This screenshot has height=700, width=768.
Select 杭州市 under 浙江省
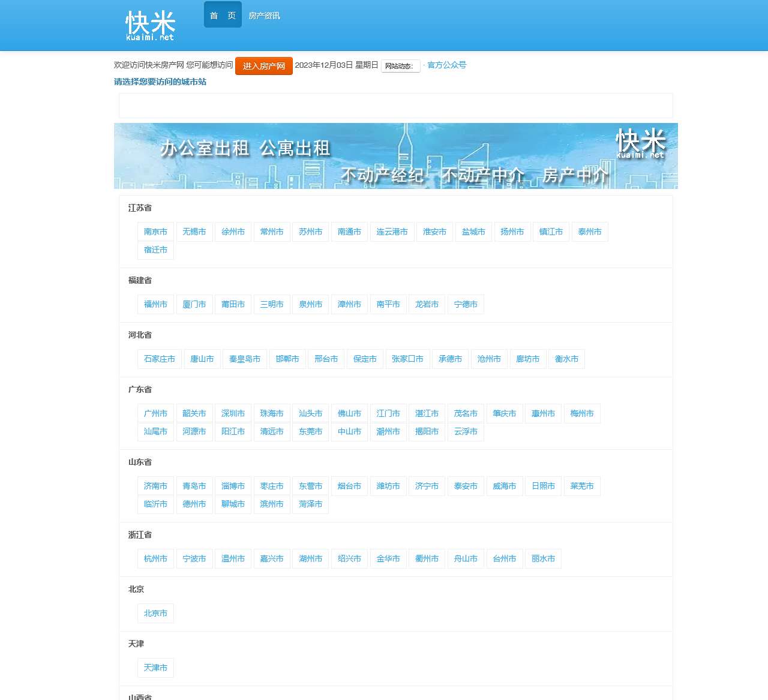[x=155, y=558]
